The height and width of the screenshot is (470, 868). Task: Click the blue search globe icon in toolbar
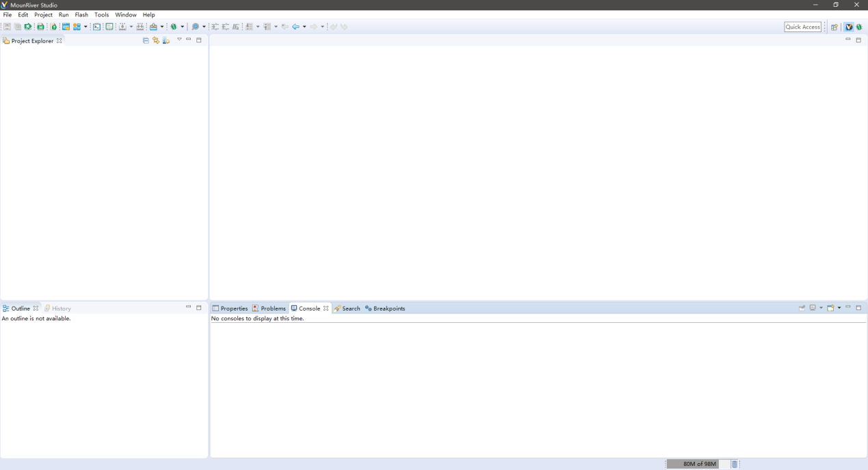click(x=195, y=27)
